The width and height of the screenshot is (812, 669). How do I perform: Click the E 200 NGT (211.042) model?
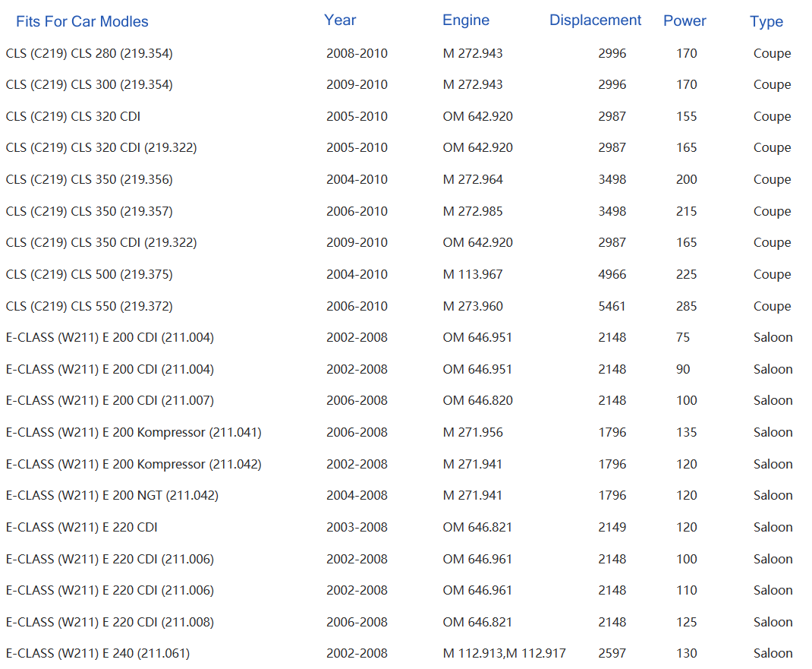click(x=112, y=495)
